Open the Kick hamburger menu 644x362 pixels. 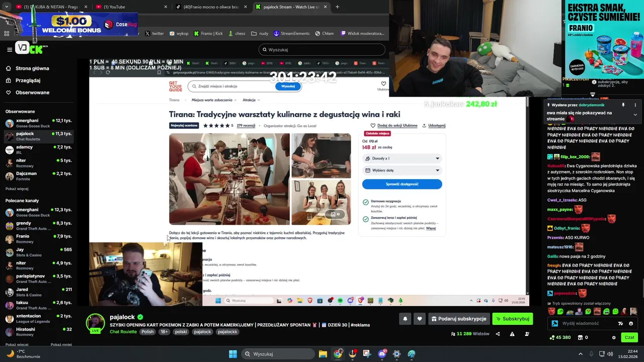(x=10, y=49)
